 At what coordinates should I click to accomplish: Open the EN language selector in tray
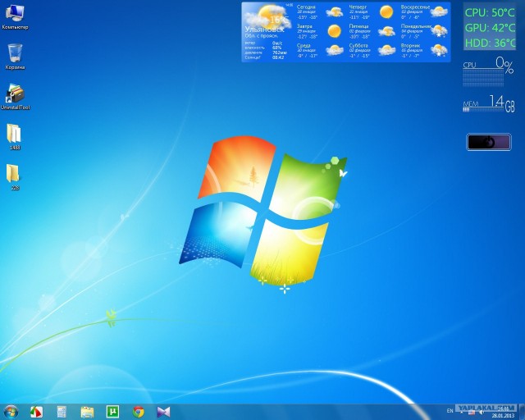click(449, 410)
